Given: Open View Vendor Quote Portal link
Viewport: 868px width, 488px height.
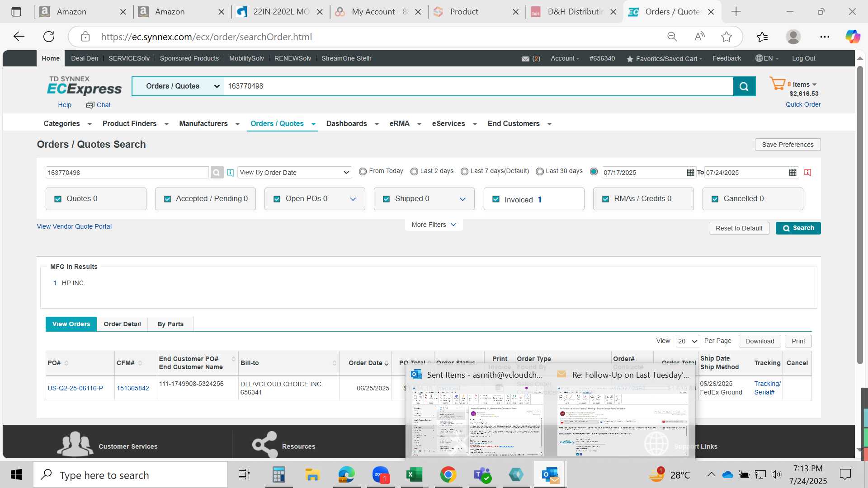Looking at the screenshot, I should 74,226.
